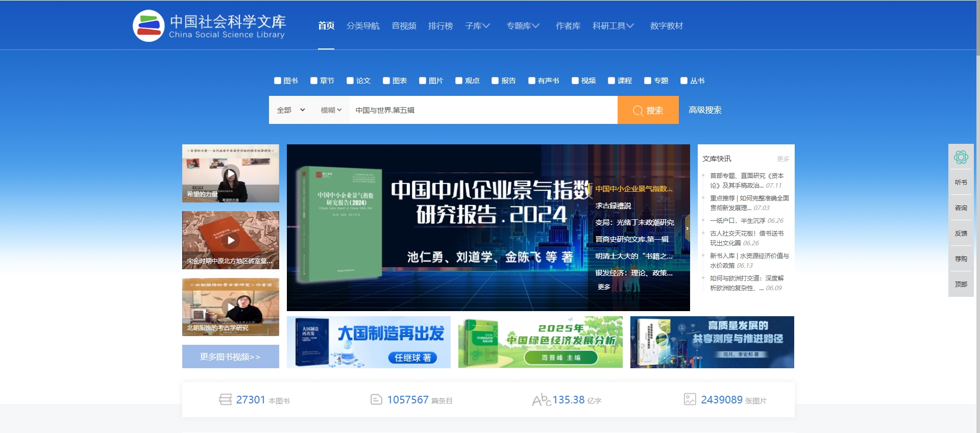The height and width of the screenshot is (433, 980).
Task: Click the search text input field
Action: 482,110
